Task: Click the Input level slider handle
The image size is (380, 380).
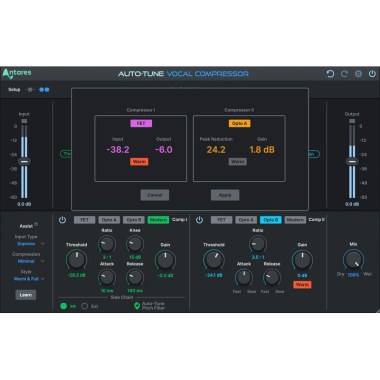Action: [x=24, y=162]
